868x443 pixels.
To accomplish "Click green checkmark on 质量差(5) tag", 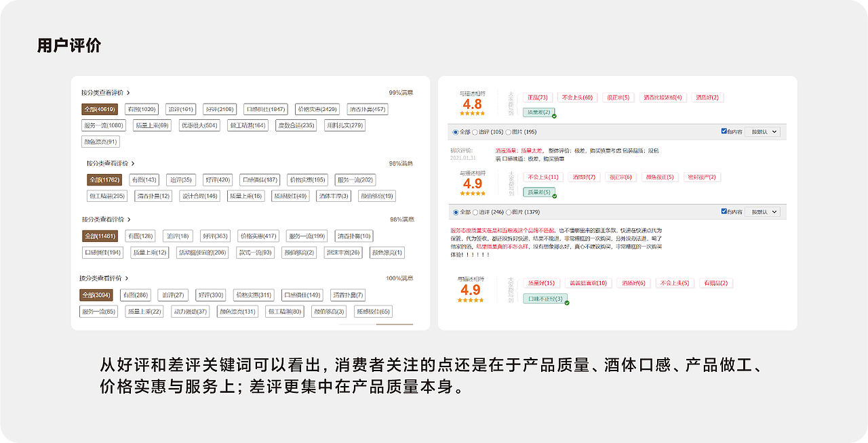I will (x=554, y=196).
